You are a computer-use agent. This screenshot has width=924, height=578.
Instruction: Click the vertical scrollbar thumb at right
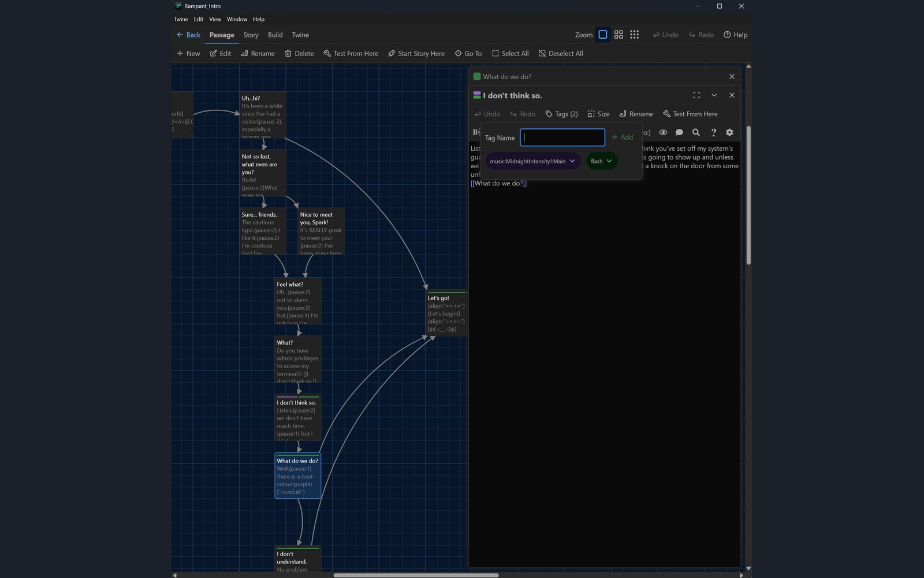coord(748,195)
